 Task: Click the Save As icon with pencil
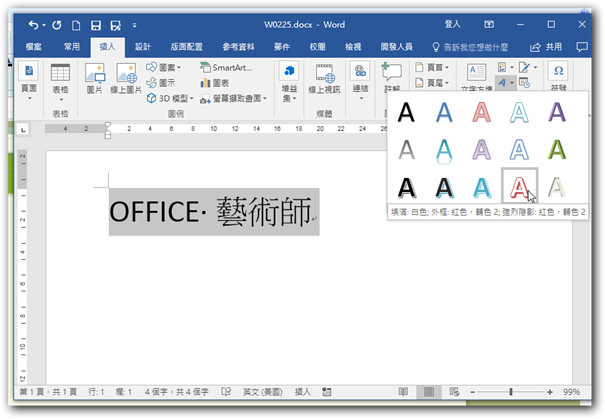point(115,25)
